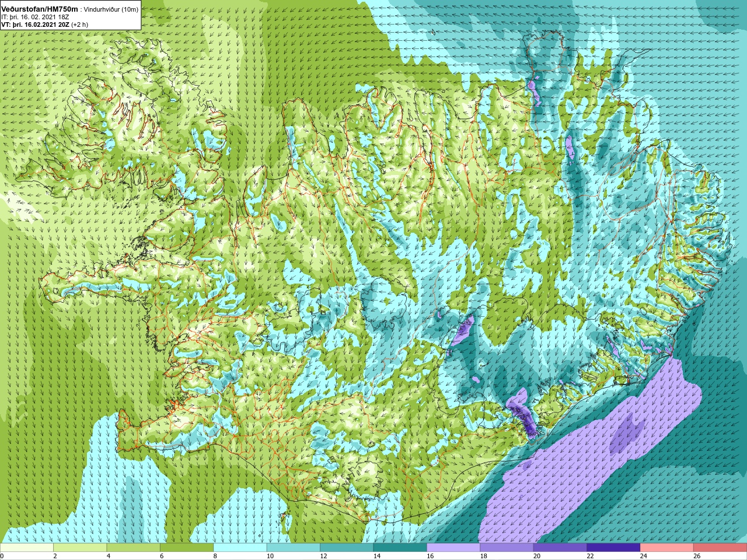747x560 pixels.
Task: Choose the dark indigo 22–24 legend swatch
Action: [613, 548]
